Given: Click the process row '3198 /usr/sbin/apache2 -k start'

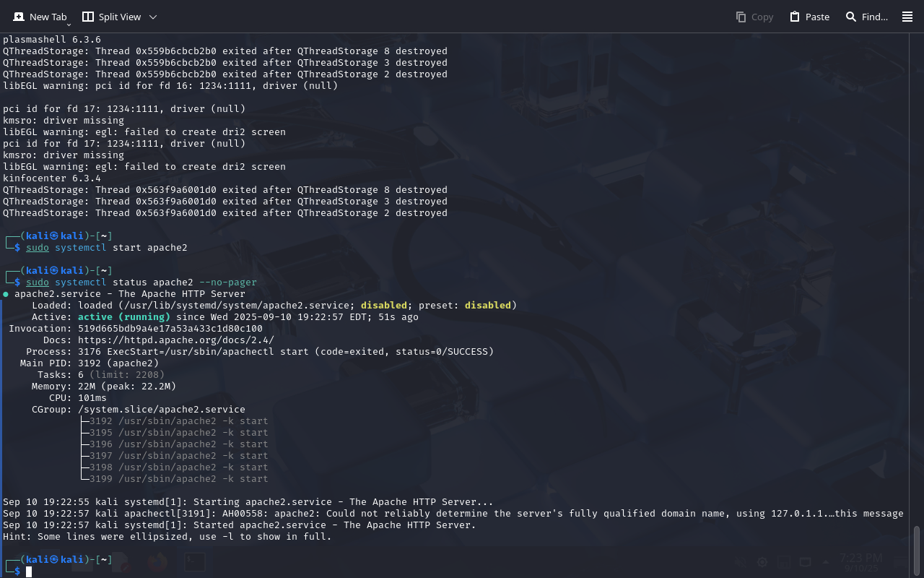Looking at the screenshot, I should click(x=178, y=467).
